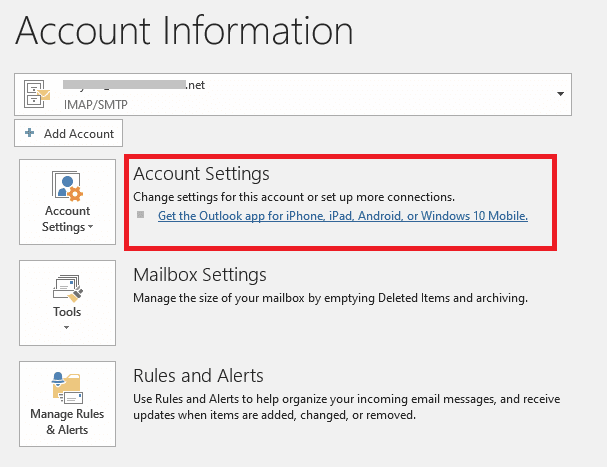Click the Tools mailbox cleanup icon

point(68,287)
